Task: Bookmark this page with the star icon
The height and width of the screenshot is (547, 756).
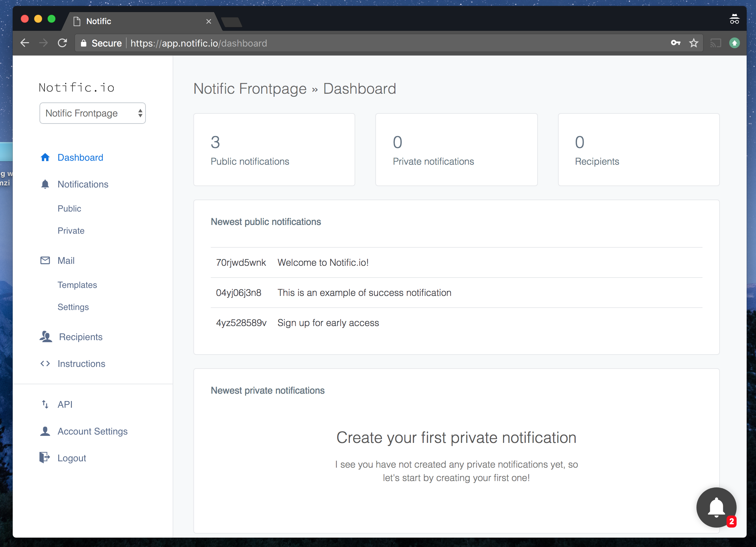Action: coord(694,43)
